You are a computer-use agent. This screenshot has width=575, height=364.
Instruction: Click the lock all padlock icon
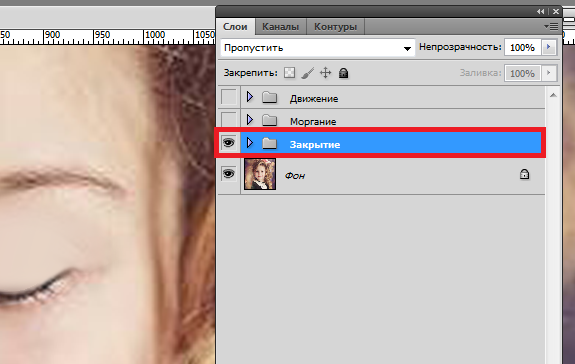pos(343,73)
